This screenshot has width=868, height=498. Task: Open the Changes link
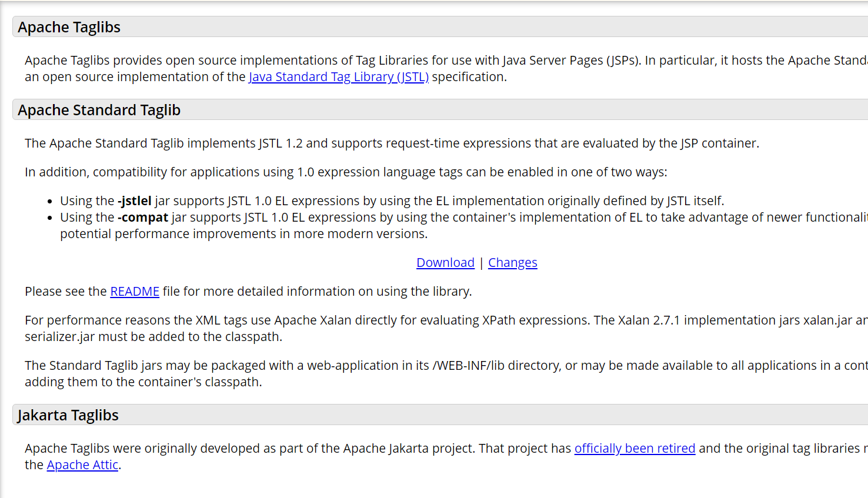pos(513,263)
